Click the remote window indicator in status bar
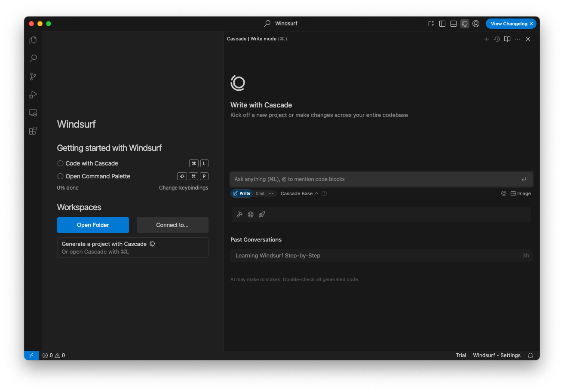 31,355
